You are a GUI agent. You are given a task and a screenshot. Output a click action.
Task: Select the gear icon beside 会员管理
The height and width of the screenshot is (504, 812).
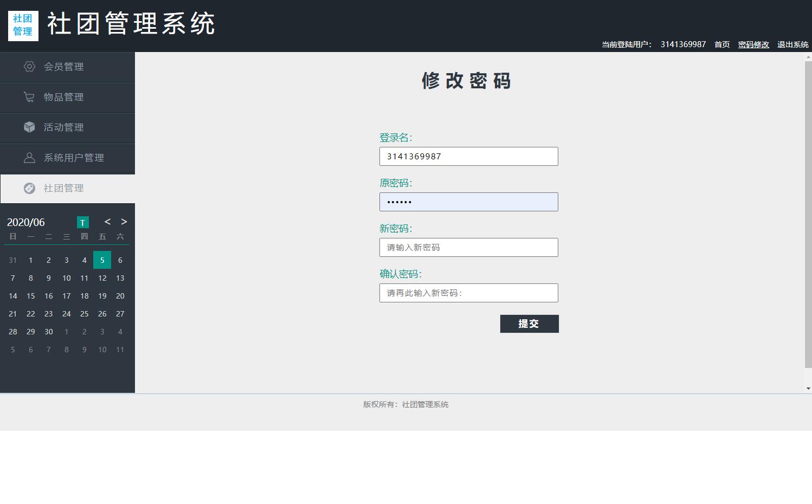pyautogui.click(x=29, y=66)
